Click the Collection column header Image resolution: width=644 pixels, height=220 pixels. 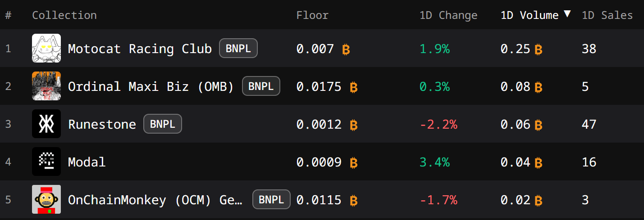pos(64,15)
